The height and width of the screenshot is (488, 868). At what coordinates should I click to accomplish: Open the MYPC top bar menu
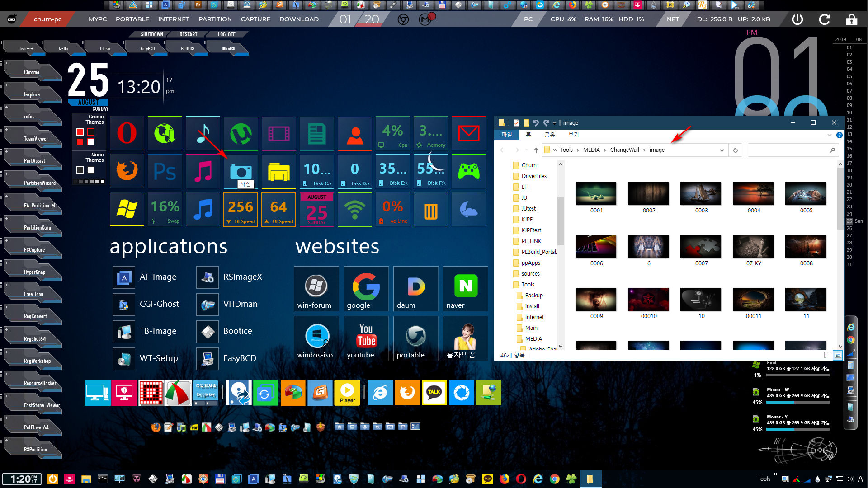click(98, 19)
